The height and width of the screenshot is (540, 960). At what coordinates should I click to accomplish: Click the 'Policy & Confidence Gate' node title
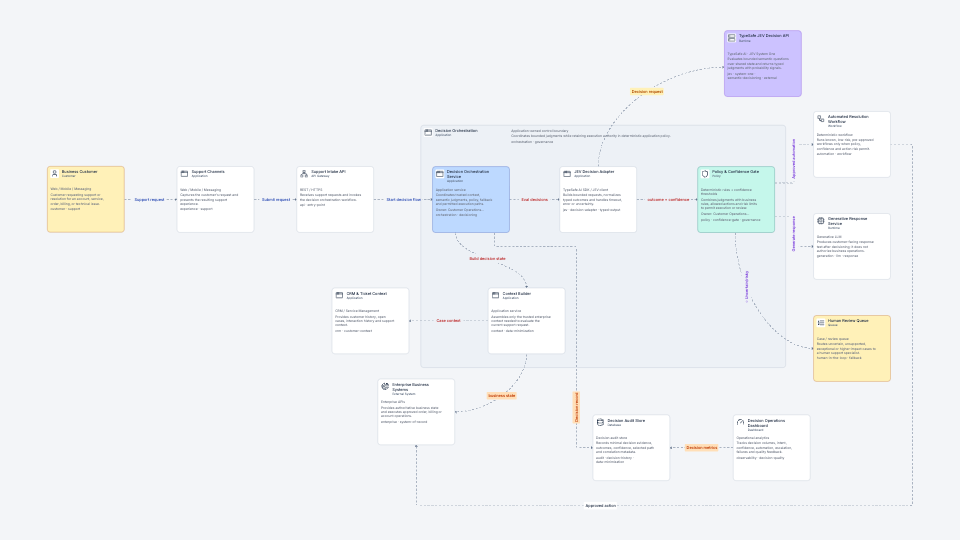point(735,172)
